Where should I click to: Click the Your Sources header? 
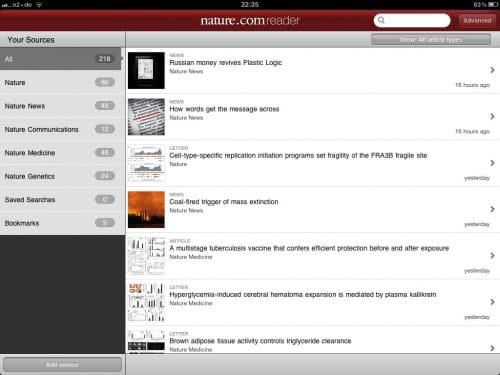[31, 40]
